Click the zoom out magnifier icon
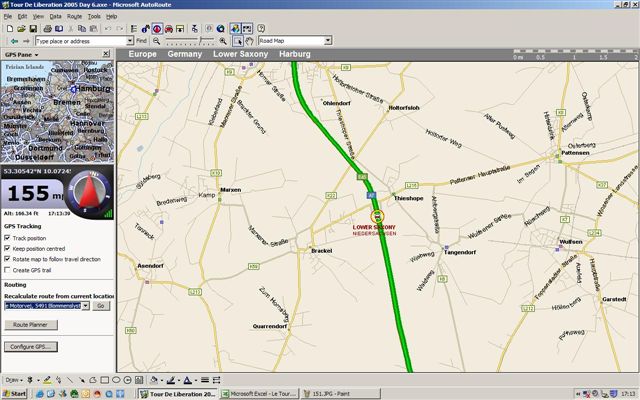 [x=156, y=41]
